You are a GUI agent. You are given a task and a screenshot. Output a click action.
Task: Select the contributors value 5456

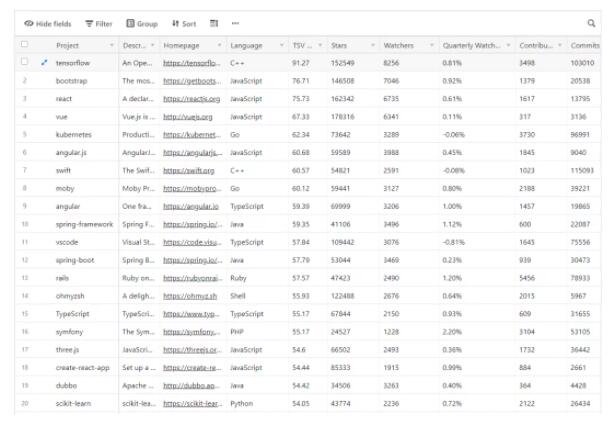click(x=527, y=278)
